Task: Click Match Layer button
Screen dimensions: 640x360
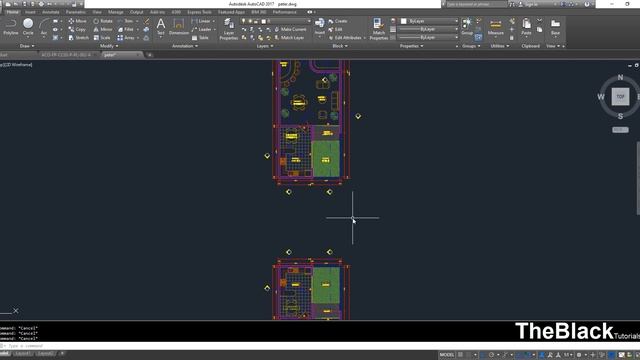Action: (x=289, y=38)
